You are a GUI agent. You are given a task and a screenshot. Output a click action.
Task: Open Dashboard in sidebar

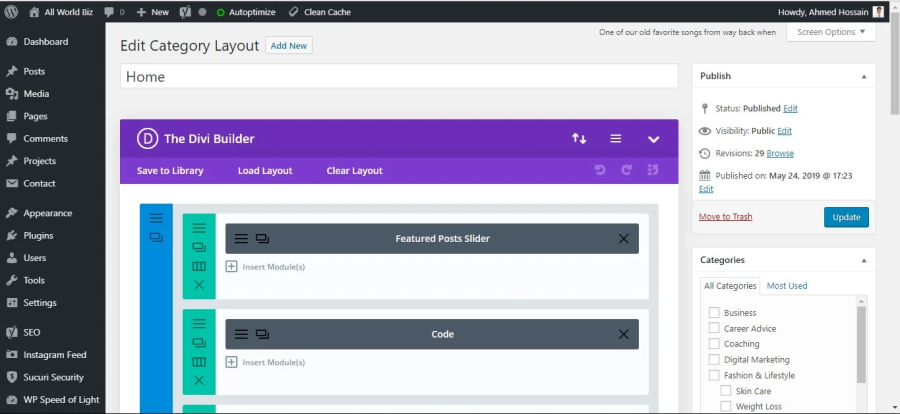point(45,41)
